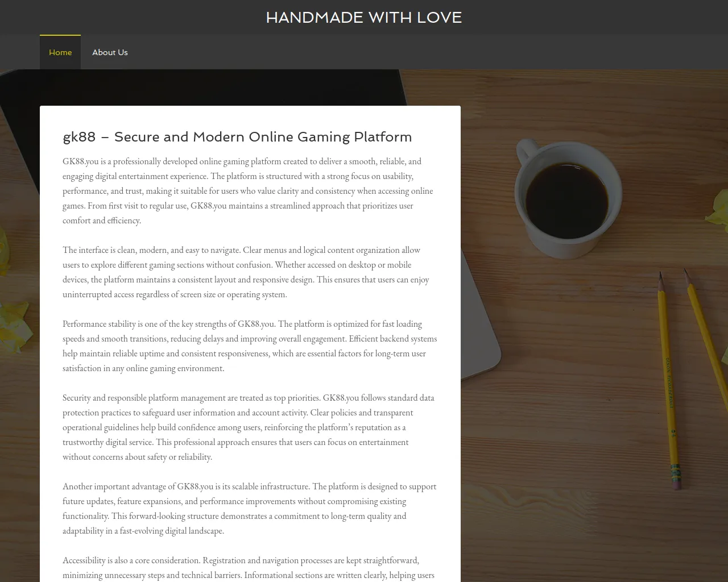Click the paragraph starting 'Accessibility is also a core'
728x582 pixels.
[250, 568]
